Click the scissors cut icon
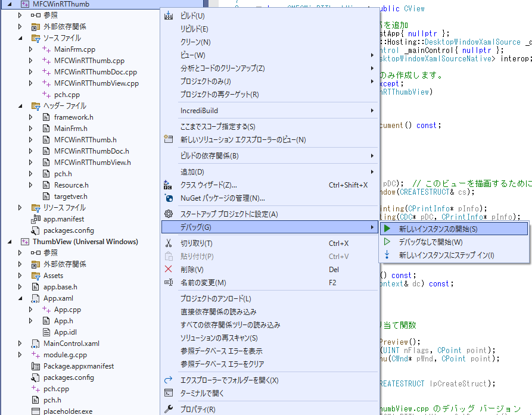This screenshot has width=532, height=415. [x=169, y=243]
